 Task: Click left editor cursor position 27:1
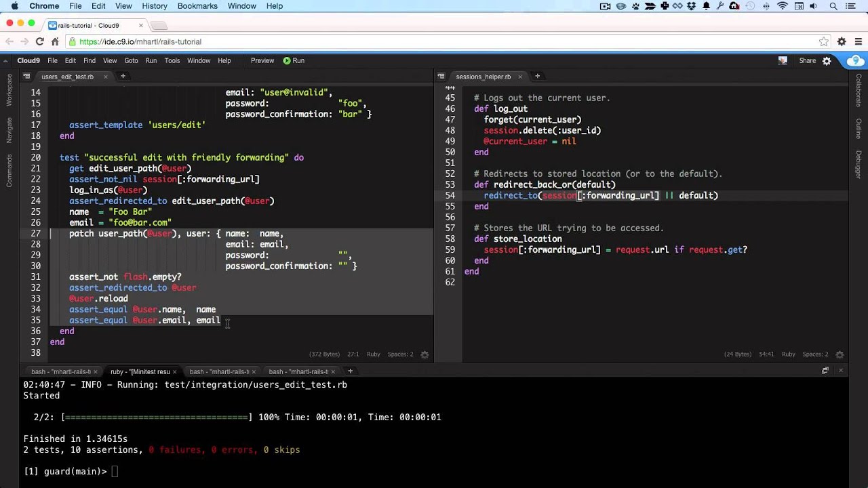[353, 354]
